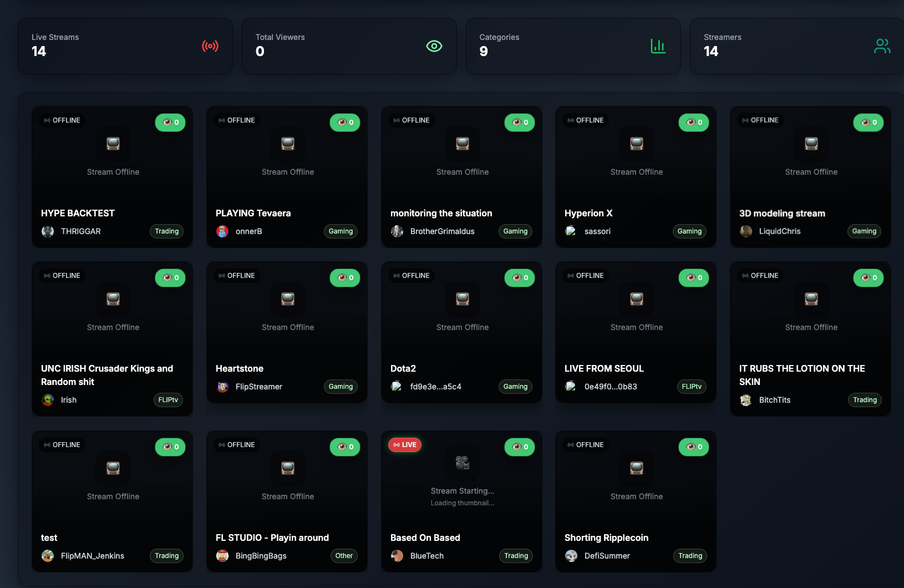Open the PLAYING Tevaera stream title

[x=253, y=213]
